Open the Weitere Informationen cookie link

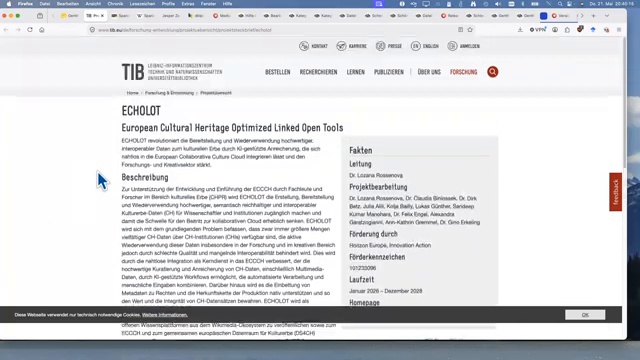[164, 315]
